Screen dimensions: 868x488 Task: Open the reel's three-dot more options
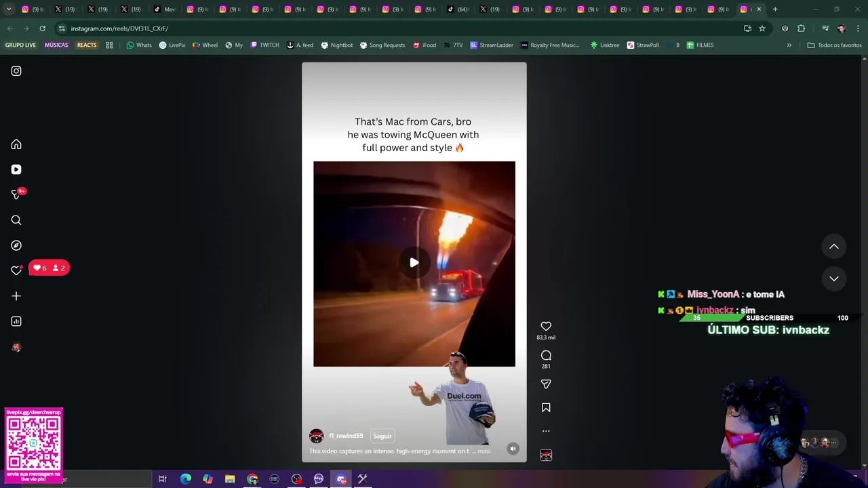click(546, 431)
